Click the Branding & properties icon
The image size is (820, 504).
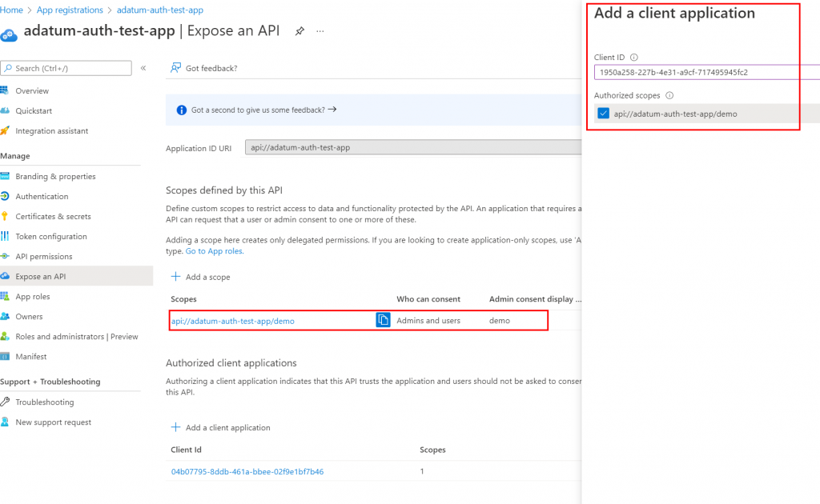tap(5, 176)
